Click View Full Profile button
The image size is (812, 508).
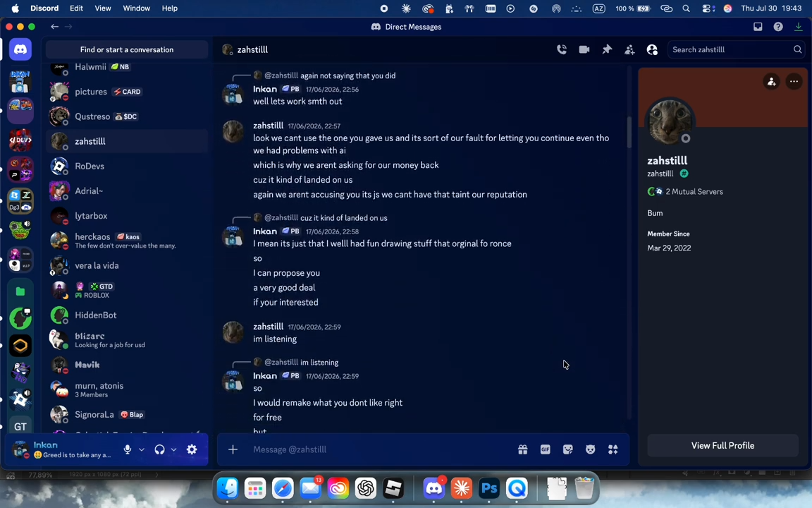722,446
